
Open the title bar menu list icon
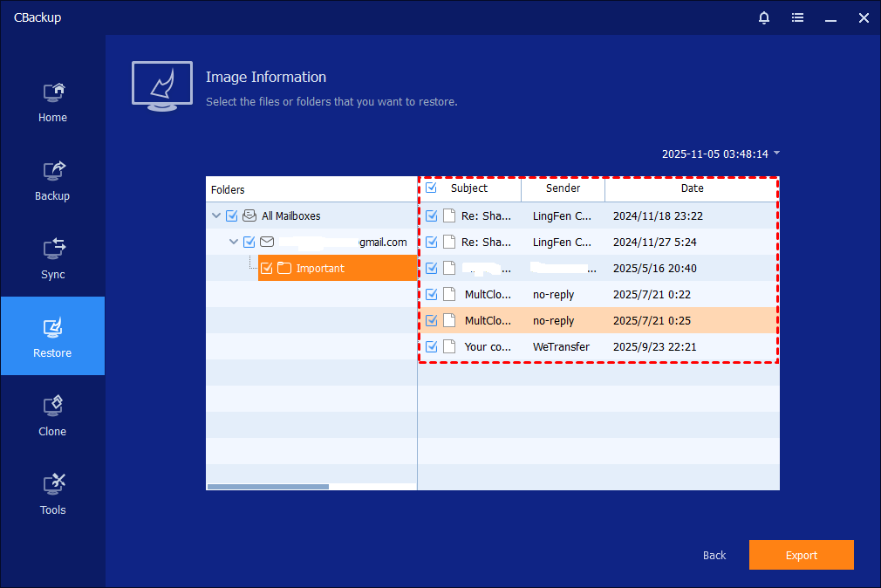797,17
